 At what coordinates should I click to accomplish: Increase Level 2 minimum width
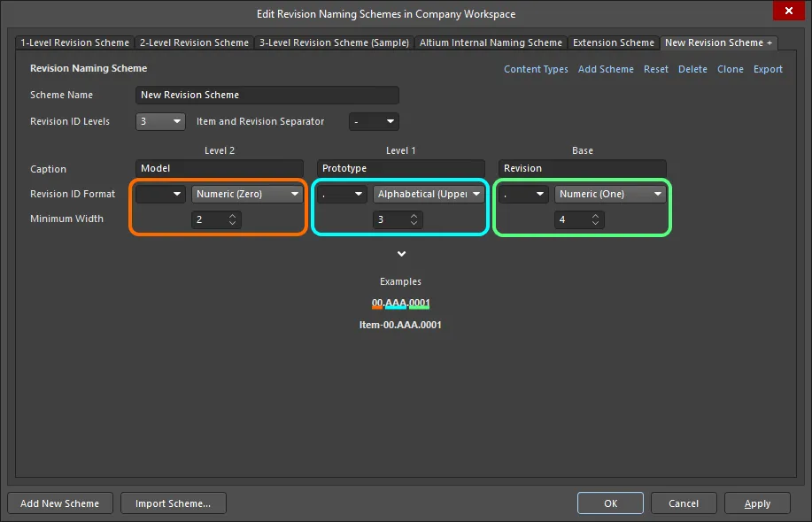(x=233, y=216)
